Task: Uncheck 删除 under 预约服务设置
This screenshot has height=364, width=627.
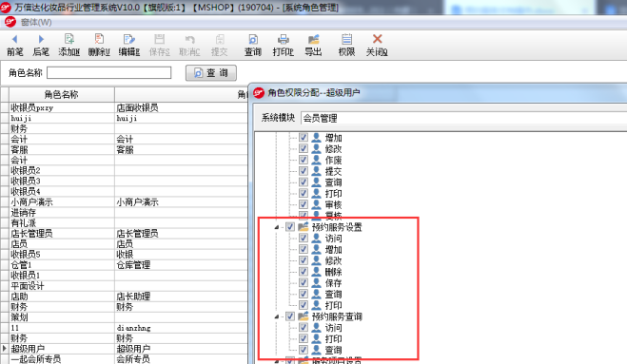Action: point(304,272)
